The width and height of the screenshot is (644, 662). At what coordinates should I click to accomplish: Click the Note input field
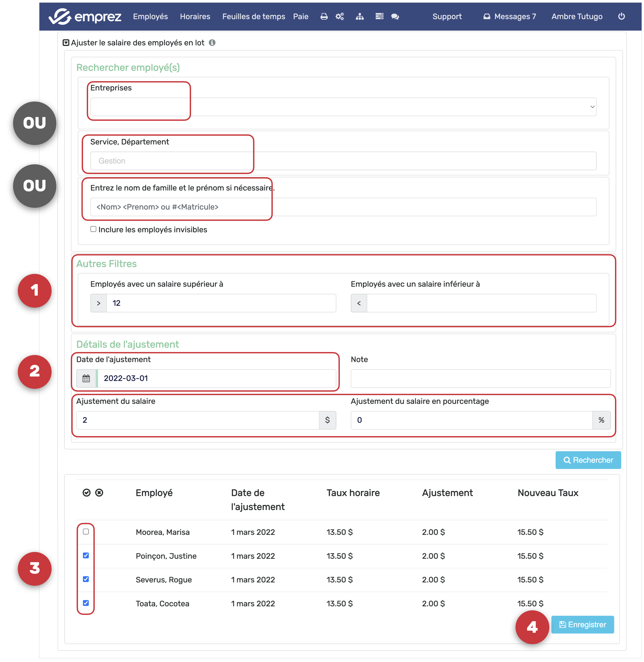tap(480, 378)
